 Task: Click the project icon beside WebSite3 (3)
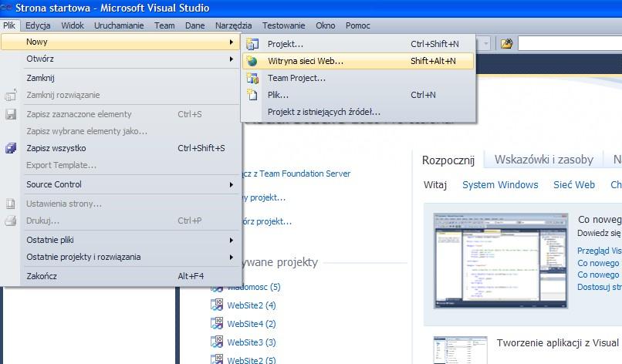(x=217, y=342)
